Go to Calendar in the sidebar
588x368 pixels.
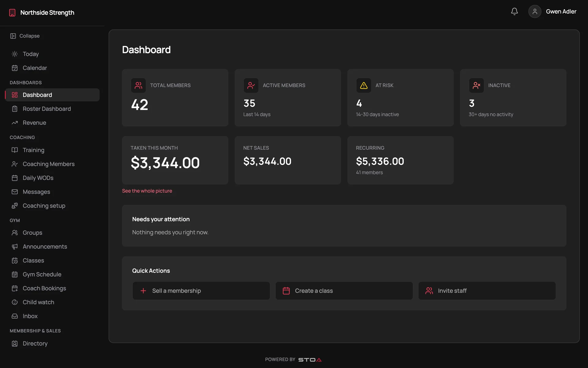point(52,68)
